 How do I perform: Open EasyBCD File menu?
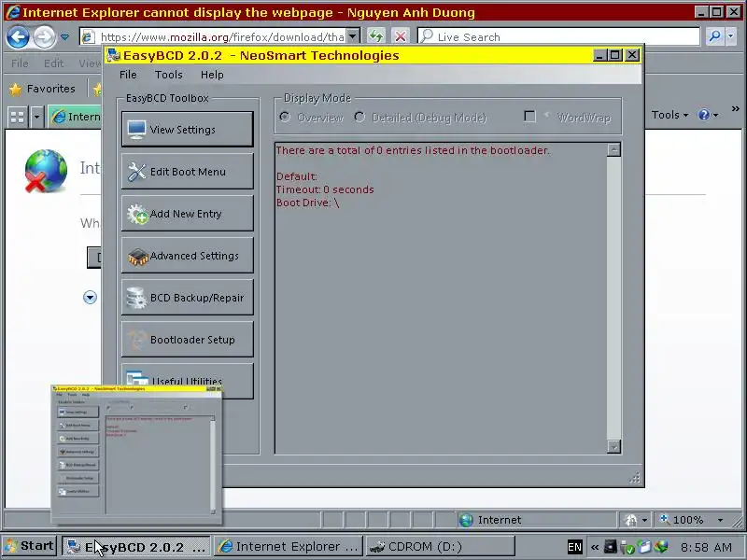(128, 75)
